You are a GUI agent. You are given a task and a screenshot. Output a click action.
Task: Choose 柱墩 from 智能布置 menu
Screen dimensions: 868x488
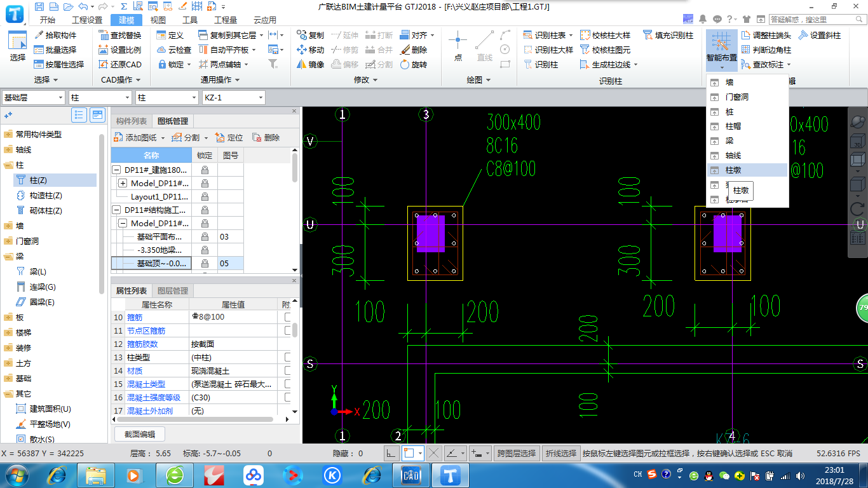(747, 170)
